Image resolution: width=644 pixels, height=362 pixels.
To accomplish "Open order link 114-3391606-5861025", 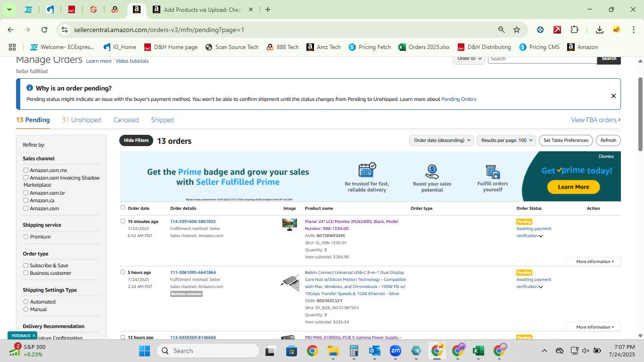I will coord(193,222).
